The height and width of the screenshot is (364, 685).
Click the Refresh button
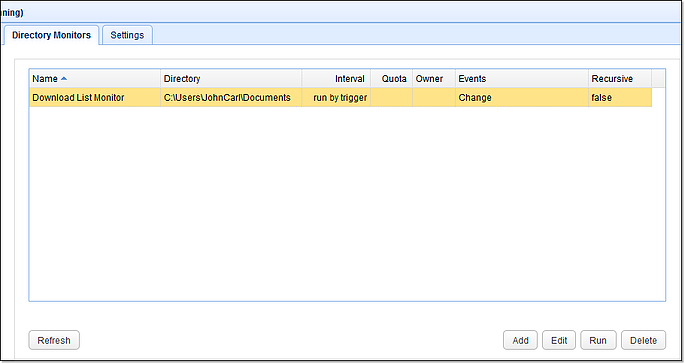click(54, 340)
